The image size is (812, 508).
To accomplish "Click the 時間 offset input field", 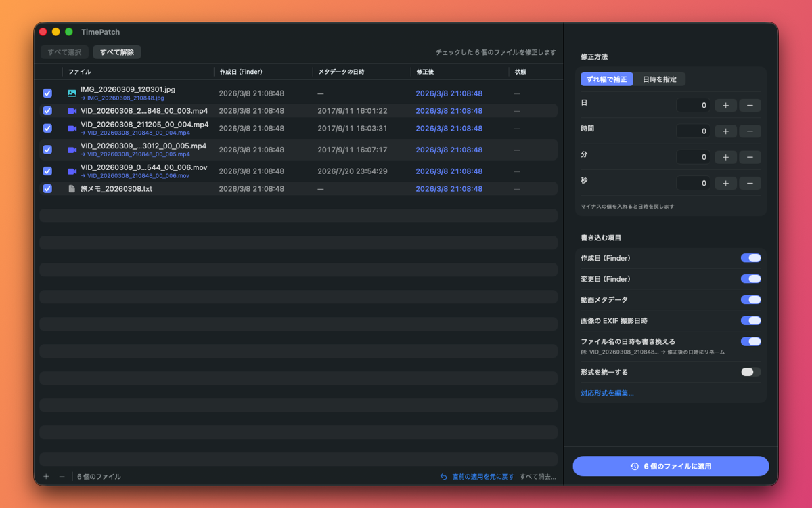I will coord(694,131).
